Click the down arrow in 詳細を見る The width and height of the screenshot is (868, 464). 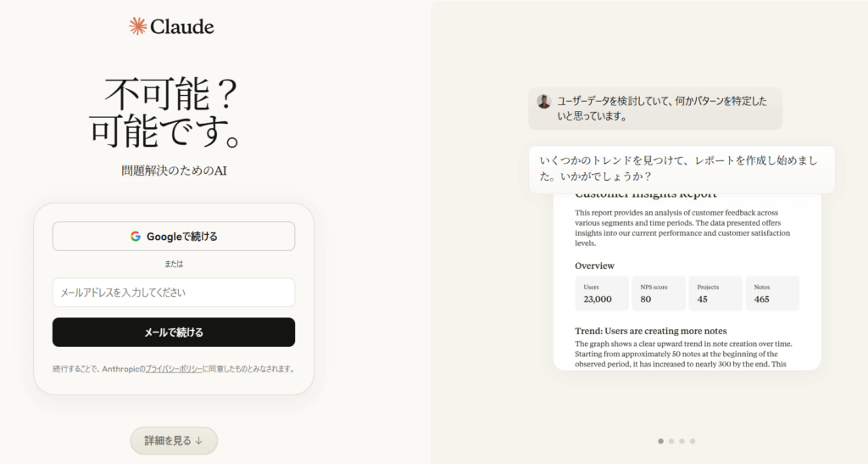pos(198,441)
